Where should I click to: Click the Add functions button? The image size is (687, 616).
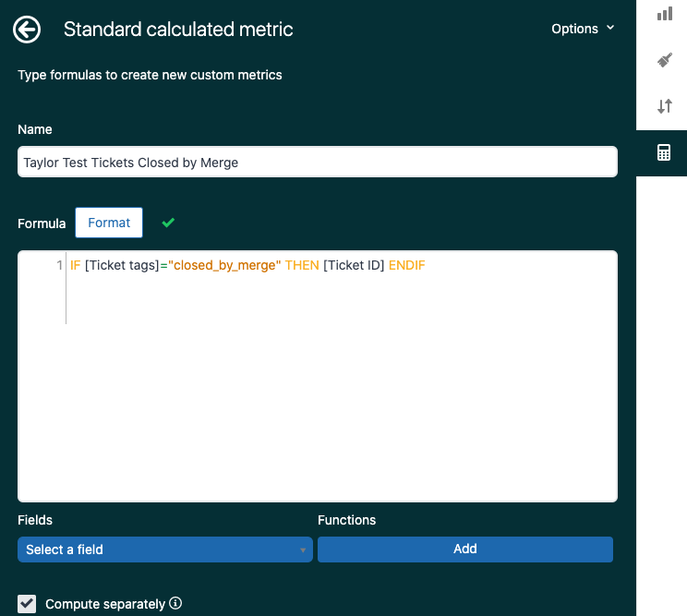click(x=464, y=549)
